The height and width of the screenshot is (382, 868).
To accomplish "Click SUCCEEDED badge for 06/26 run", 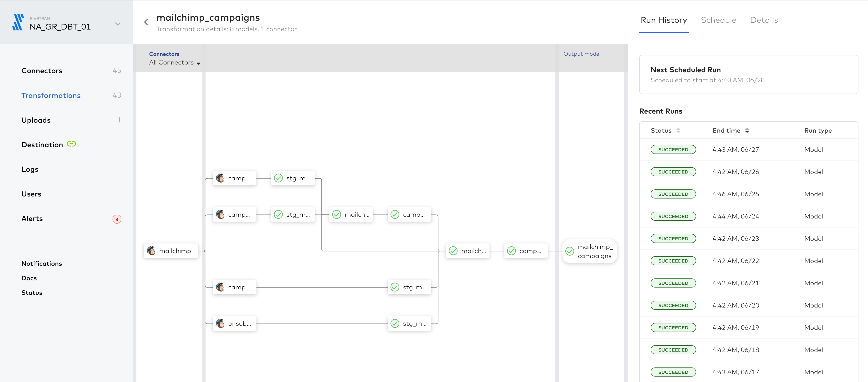I will pyautogui.click(x=673, y=172).
